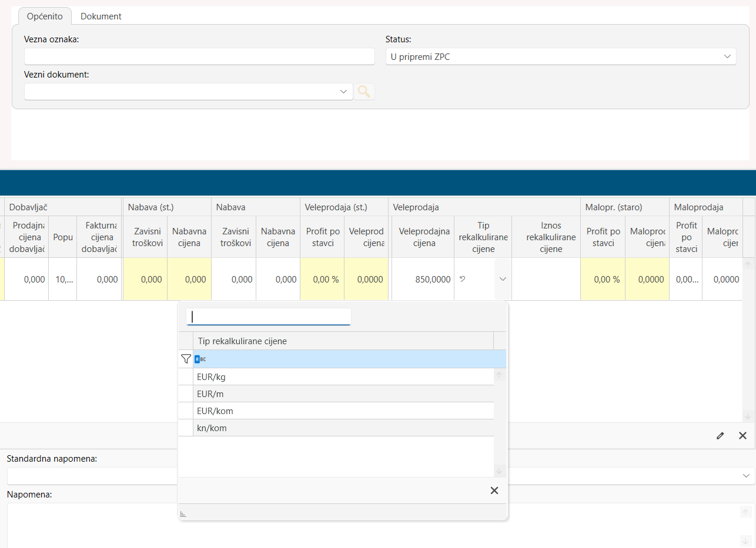Click the Iznos rekalkulirane cijene column header
The height and width of the screenshot is (548, 756).
coord(546,237)
